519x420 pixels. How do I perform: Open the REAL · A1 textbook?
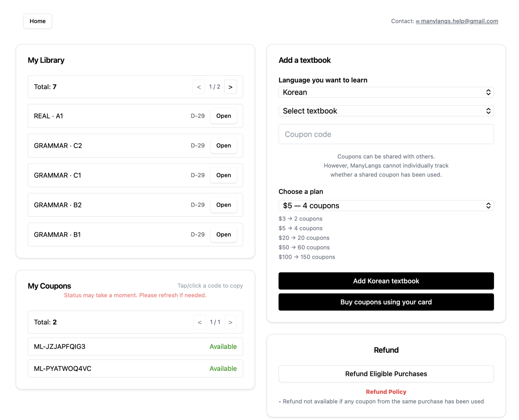[x=223, y=116]
